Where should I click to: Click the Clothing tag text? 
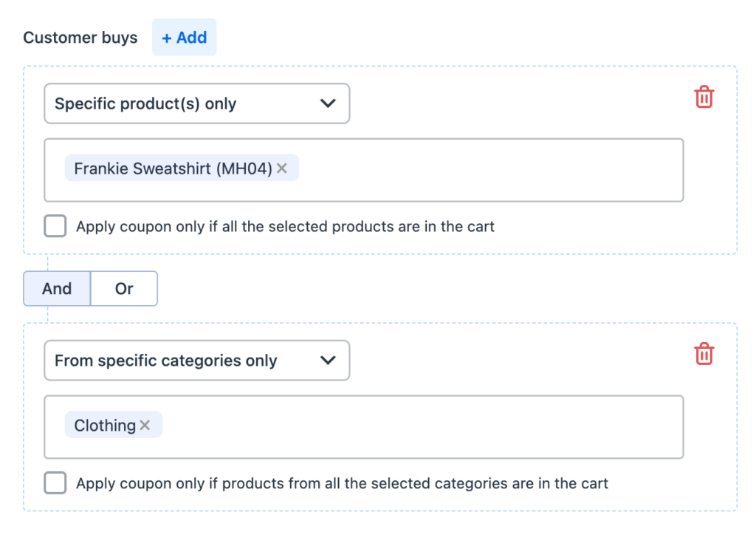click(x=105, y=426)
